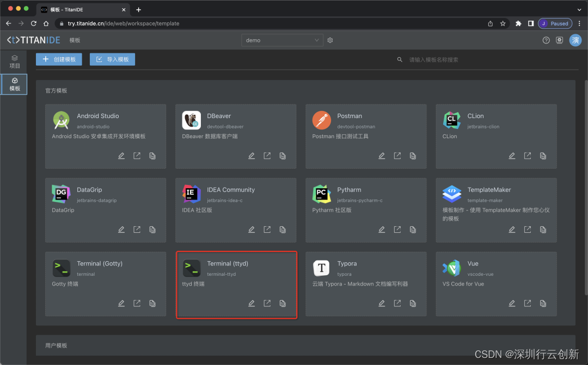Click Postman card's copy icon
Viewport: 588px width, 365px height.
(x=413, y=156)
